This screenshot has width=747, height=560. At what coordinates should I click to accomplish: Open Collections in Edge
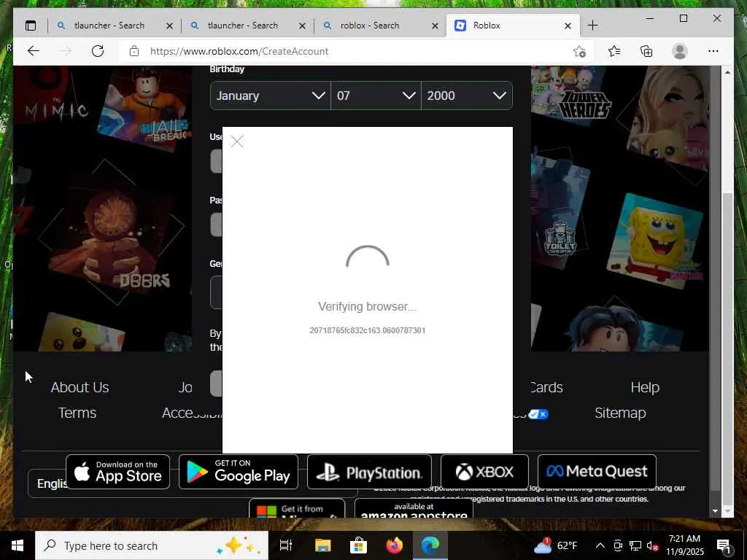(646, 51)
